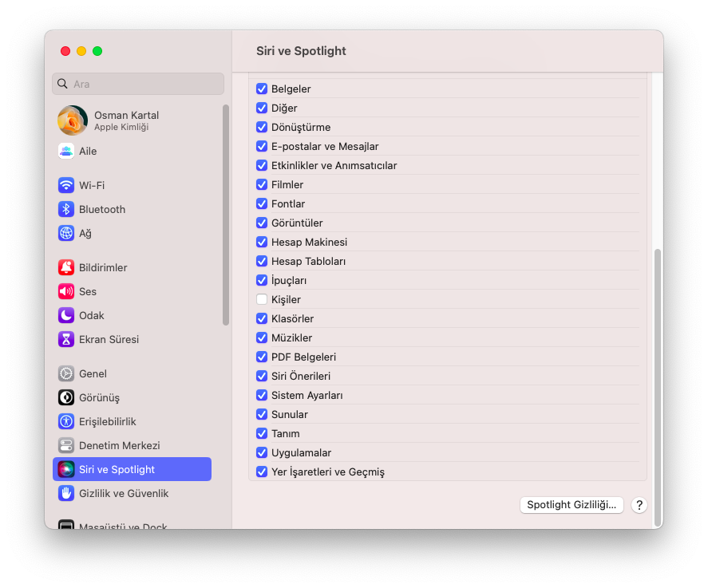
Task: Open the Aile family section
Action: (x=88, y=151)
